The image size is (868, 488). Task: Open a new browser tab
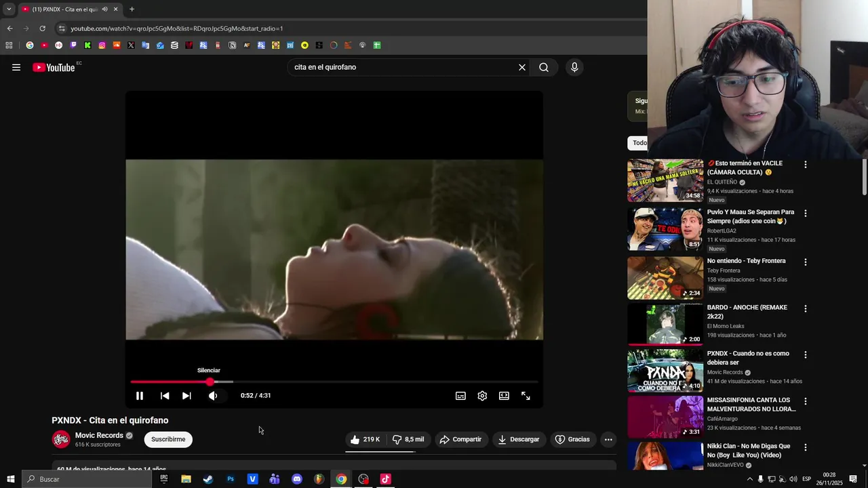pyautogui.click(x=132, y=9)
